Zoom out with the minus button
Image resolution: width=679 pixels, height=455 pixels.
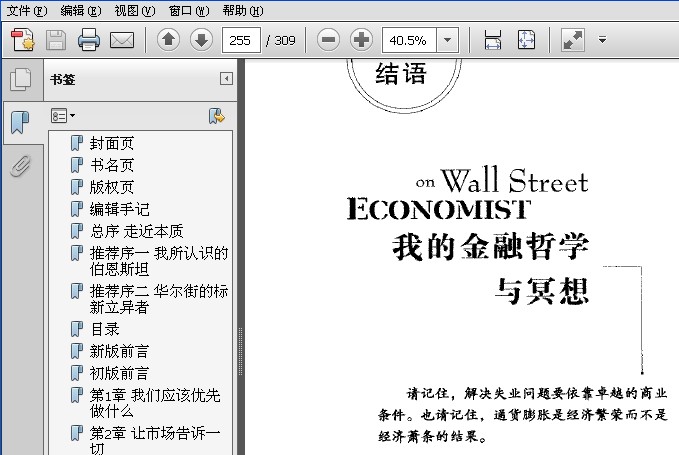328,40
